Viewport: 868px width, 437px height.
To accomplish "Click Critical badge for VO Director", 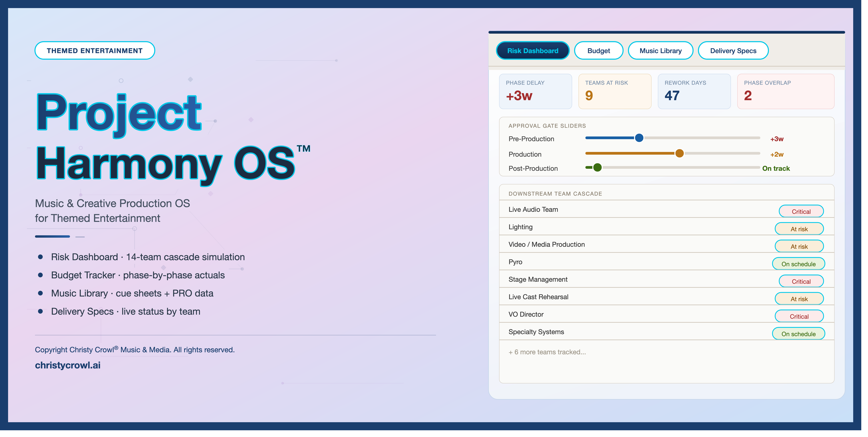I will click(799, 316).
